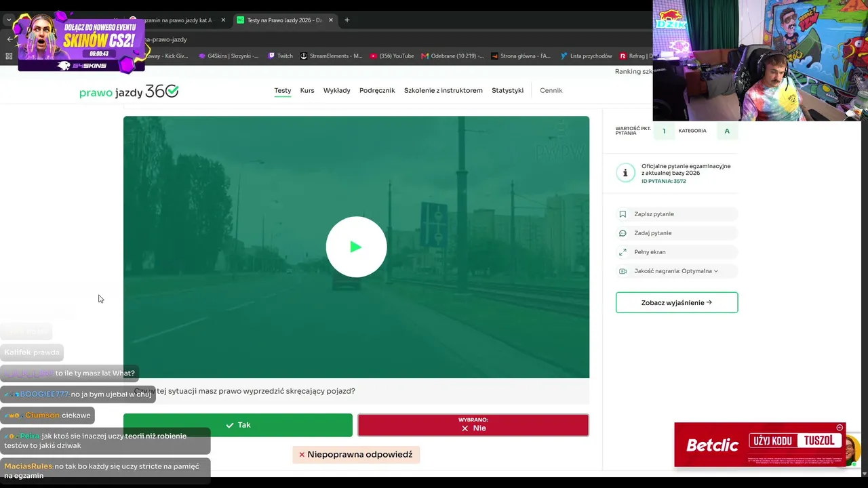Open the Podręcznik menu item
868x488 pixels.
(x=377, y=90)
